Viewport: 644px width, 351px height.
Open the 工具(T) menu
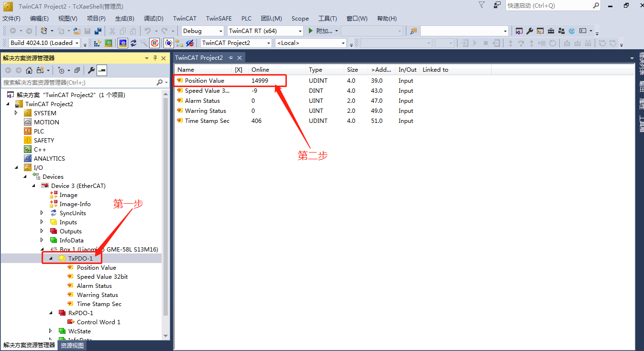click(x=327, y=18)
